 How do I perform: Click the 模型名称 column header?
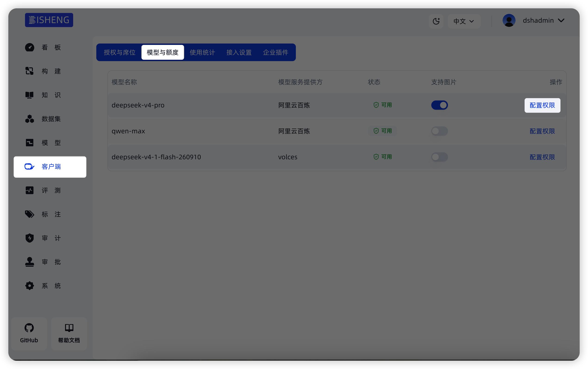click(125, 82)
